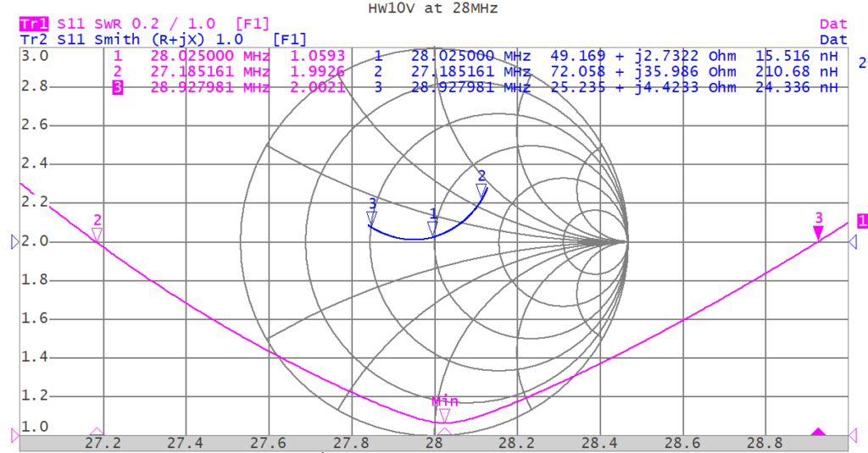Click marker 2 triangle on magenta SWR trace
The width and height of the screenshot is (868, 453).
(97, 234)
